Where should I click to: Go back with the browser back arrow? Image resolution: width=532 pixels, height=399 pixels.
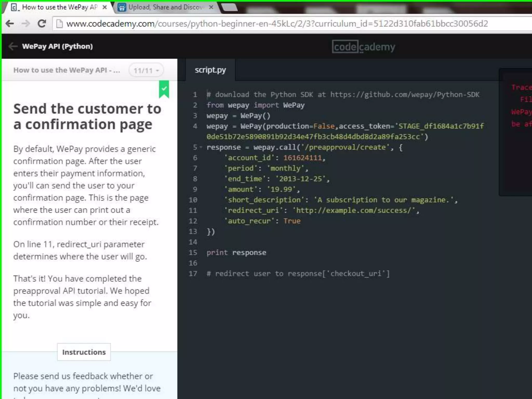[10, 24]
